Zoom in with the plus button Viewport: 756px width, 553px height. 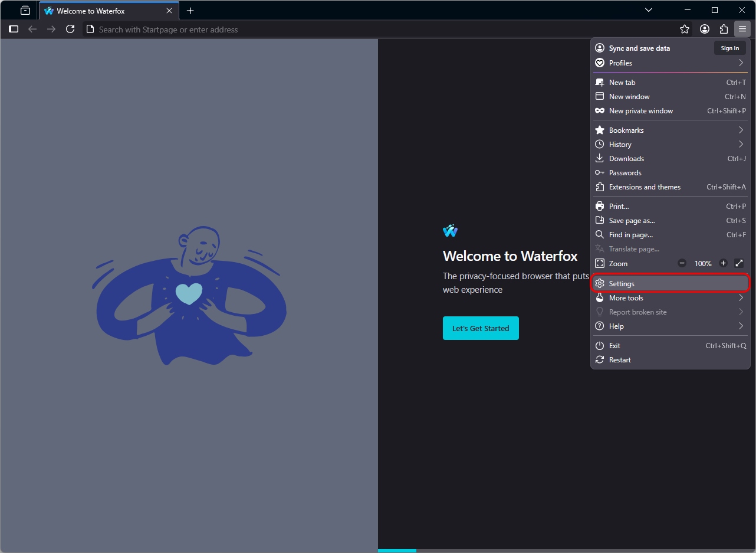click(x=724, y=263)
